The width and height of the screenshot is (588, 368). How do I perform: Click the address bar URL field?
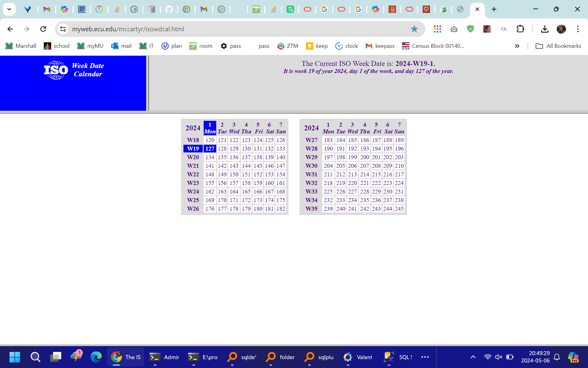214,29
